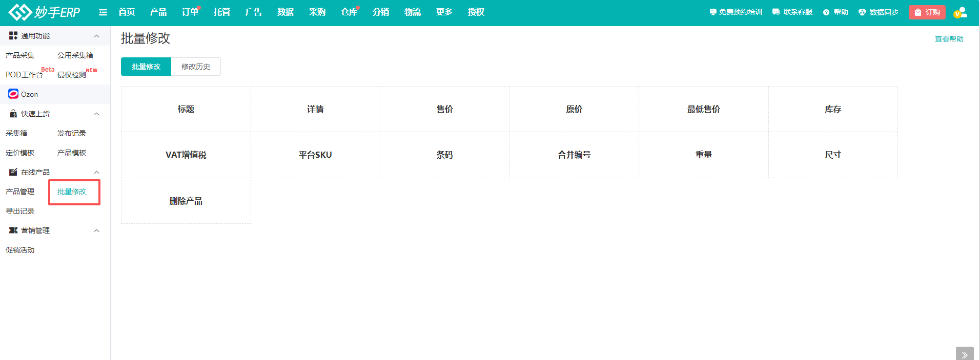Expand the bottom-right double-arrow panel button
The height and width of the screenshot is (360, 980).
coord(965,354)
